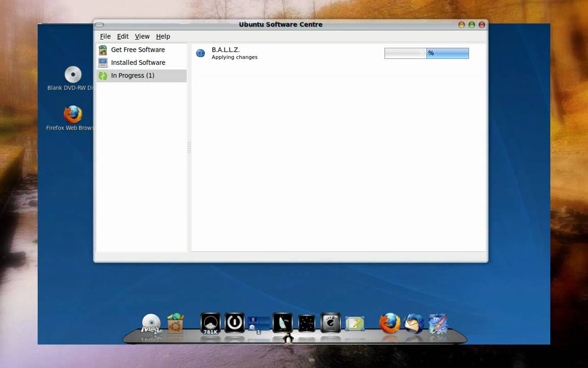Maximize the Ubuntu Software Centre window
The width and height of the screenshot is (588, 368).
point(472,25)
